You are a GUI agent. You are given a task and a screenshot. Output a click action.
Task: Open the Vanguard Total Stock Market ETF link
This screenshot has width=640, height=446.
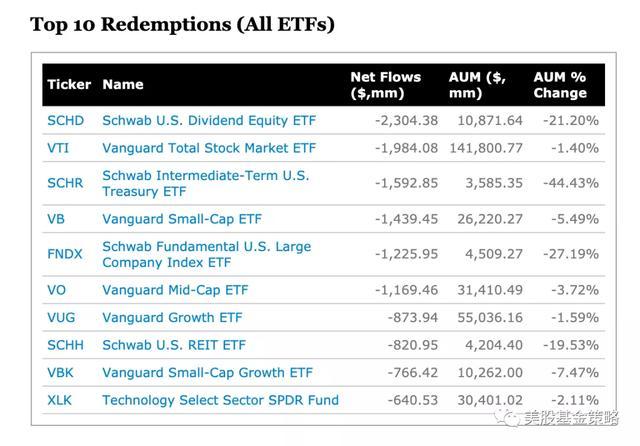(x=208, y=148)
